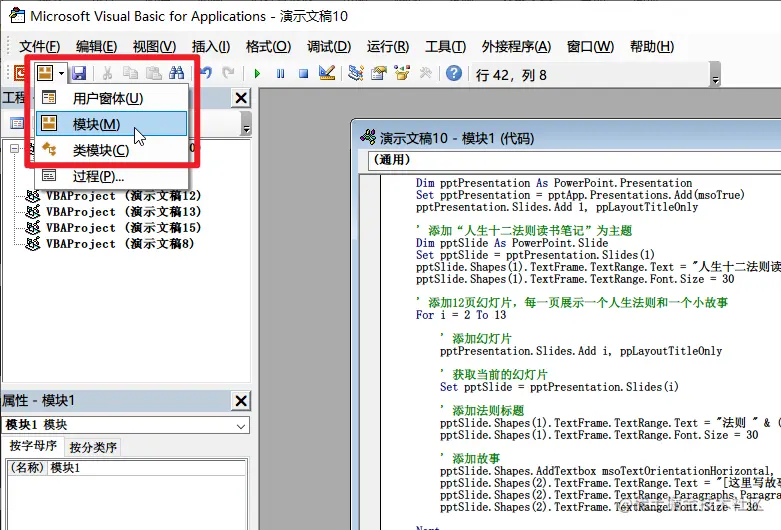Viewport: 781px width, 530px height.
Task: Choose 类模块(C) from the dropdown
Action: point(112,150)
